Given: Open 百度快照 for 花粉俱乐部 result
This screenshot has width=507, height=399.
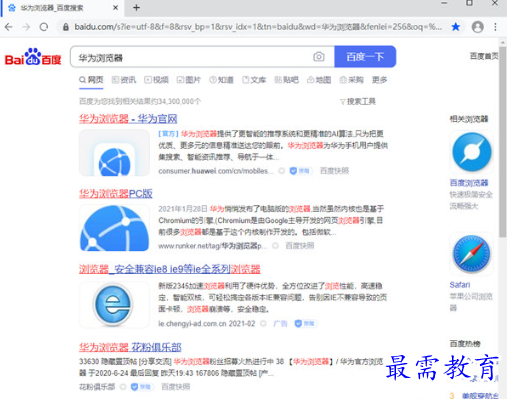Looking at the screenshot, I should tap(176, 387).
